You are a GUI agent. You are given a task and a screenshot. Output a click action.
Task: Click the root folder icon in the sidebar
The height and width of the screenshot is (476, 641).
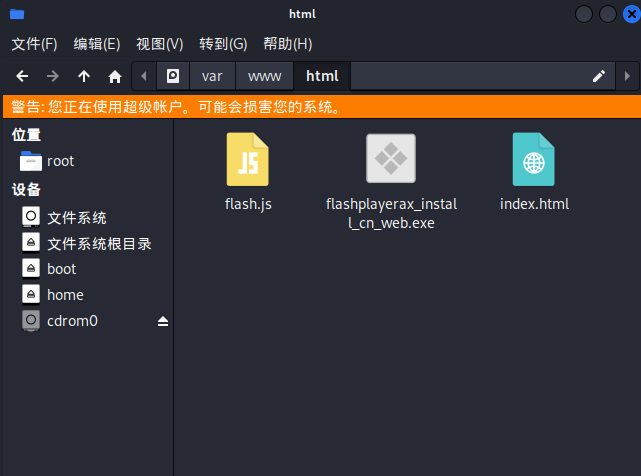click(31, 161)
